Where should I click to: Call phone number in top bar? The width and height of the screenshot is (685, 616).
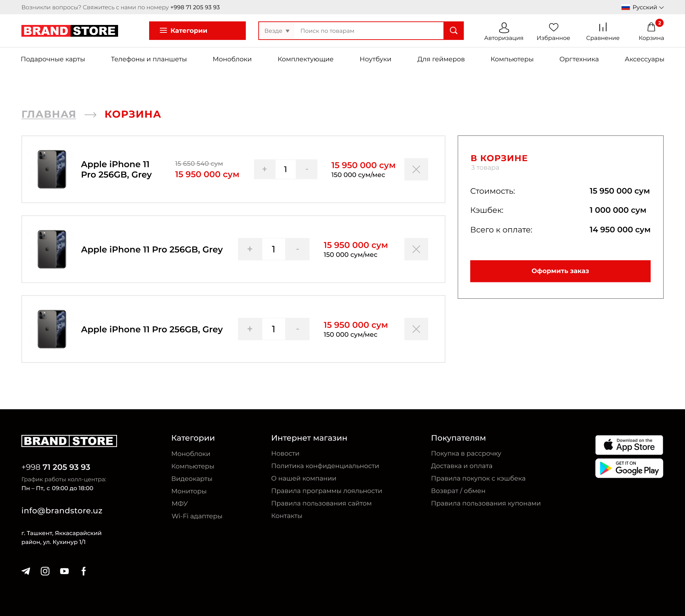coord(195,7)
